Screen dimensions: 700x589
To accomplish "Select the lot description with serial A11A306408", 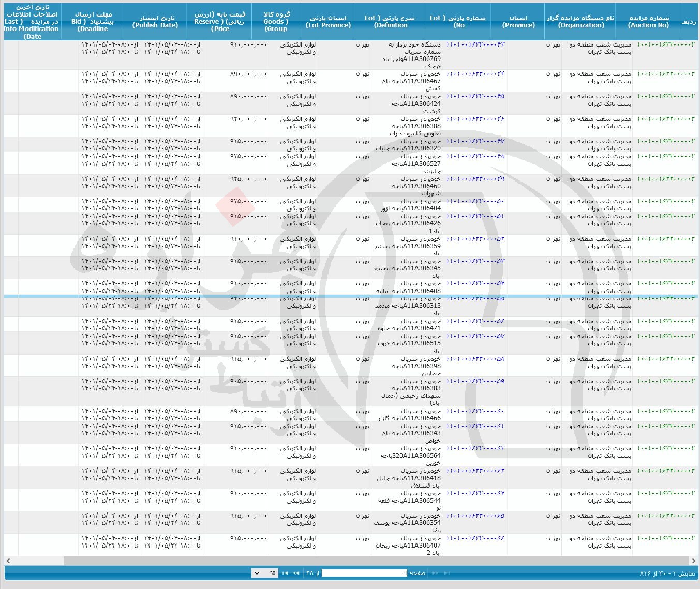I will [408, 288].
